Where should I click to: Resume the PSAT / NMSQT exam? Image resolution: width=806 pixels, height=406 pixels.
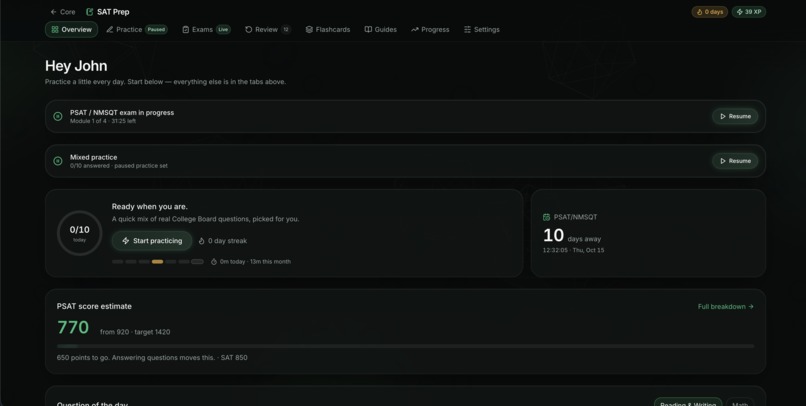[x=735, y=116]
